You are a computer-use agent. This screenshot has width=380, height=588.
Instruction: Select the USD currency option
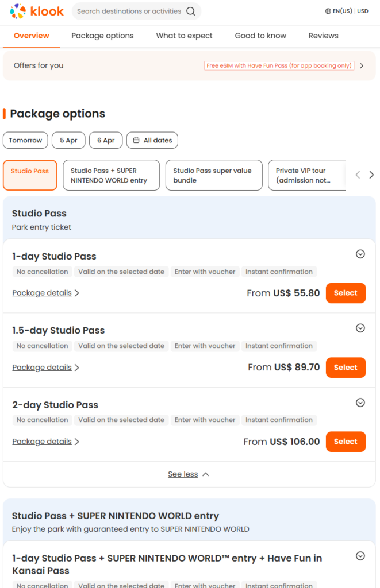click(x=363, y=11)
